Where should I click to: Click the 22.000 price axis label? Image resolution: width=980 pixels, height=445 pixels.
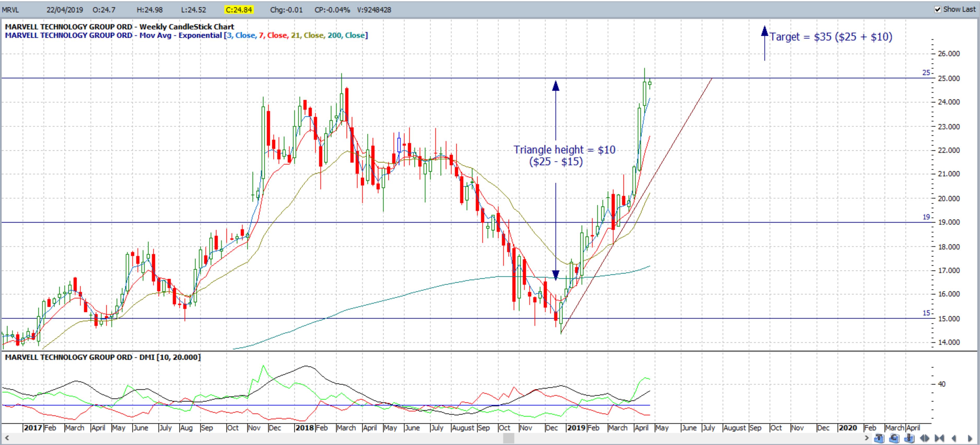pyautogui.click(x=949, y=150)
